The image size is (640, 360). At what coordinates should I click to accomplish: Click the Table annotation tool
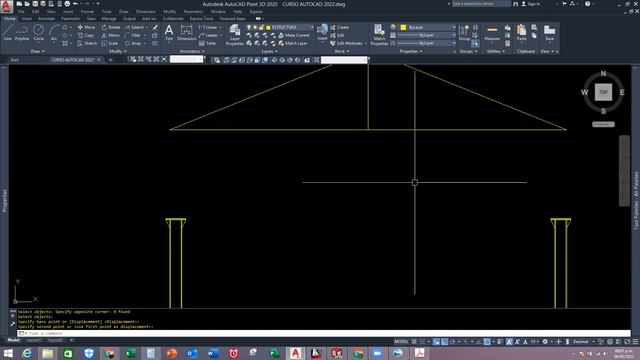(207, 43)
